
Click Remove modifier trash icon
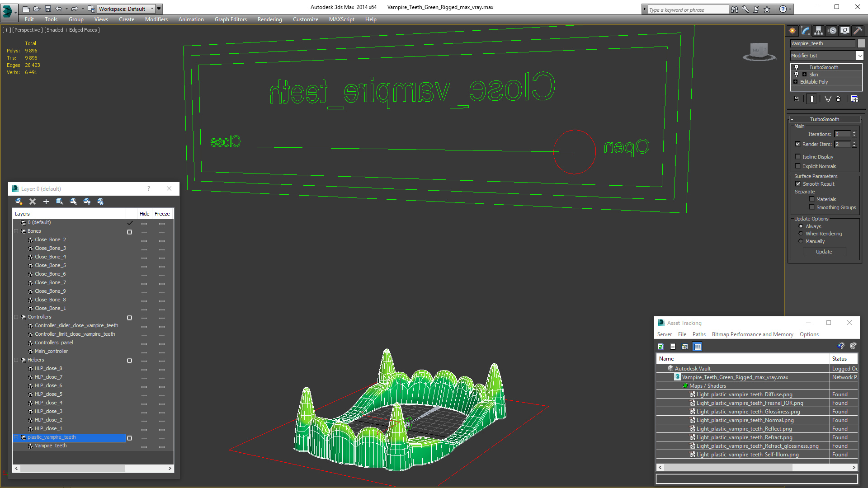839,99
